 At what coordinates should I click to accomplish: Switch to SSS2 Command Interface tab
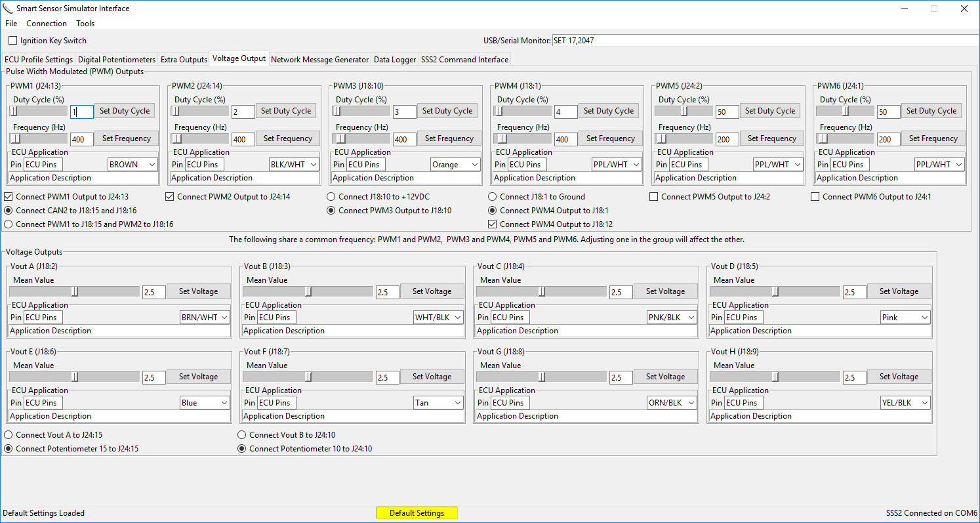click(464, 60)
